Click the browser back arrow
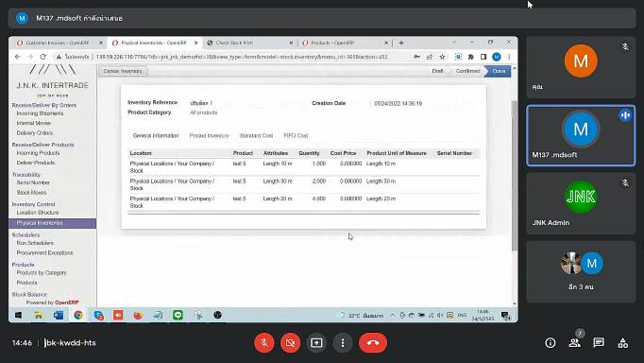The image size is (644, 363). (17, 57)
